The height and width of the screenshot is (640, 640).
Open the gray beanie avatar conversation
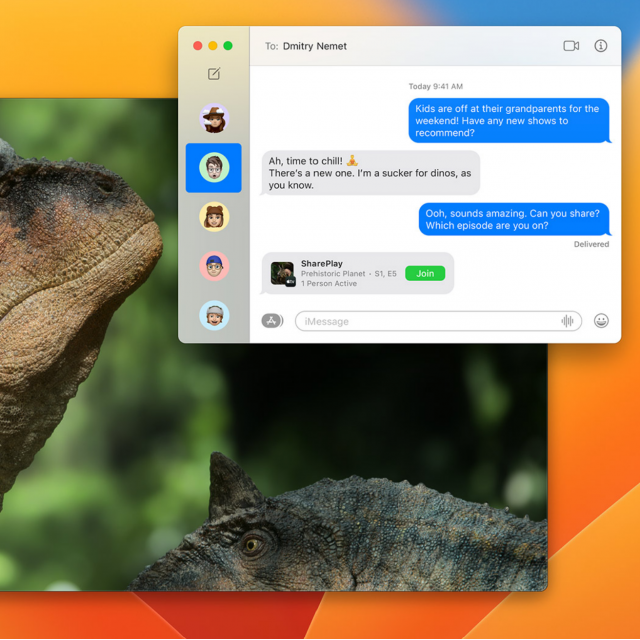tap(214, 316)
